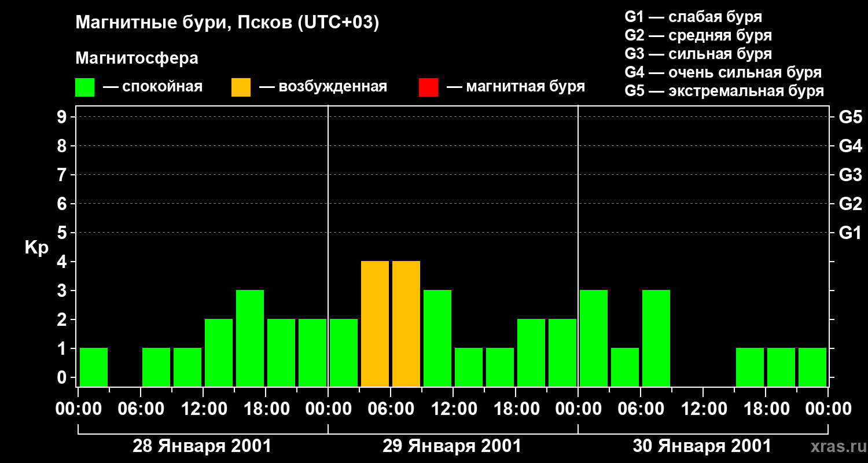The height and width of the screenshot is (463, 868).
Task: Click the "30 Января 2001" date label
Action: (x=702, y=446)
